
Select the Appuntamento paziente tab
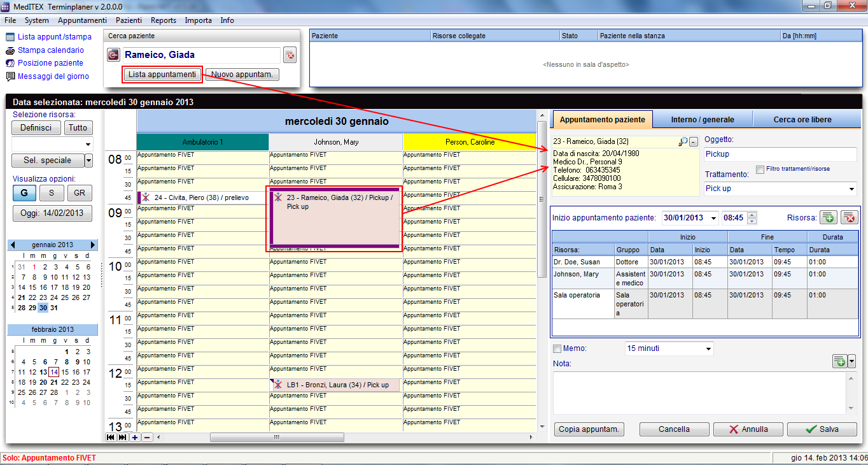tap(603, 119)
